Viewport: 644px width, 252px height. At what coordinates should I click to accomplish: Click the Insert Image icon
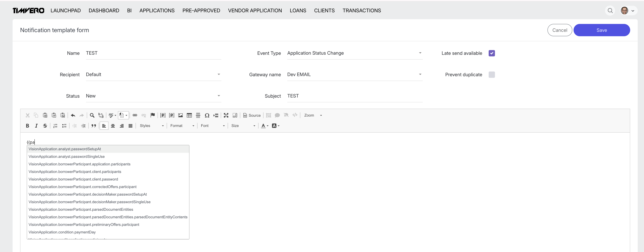coord(180,115)
